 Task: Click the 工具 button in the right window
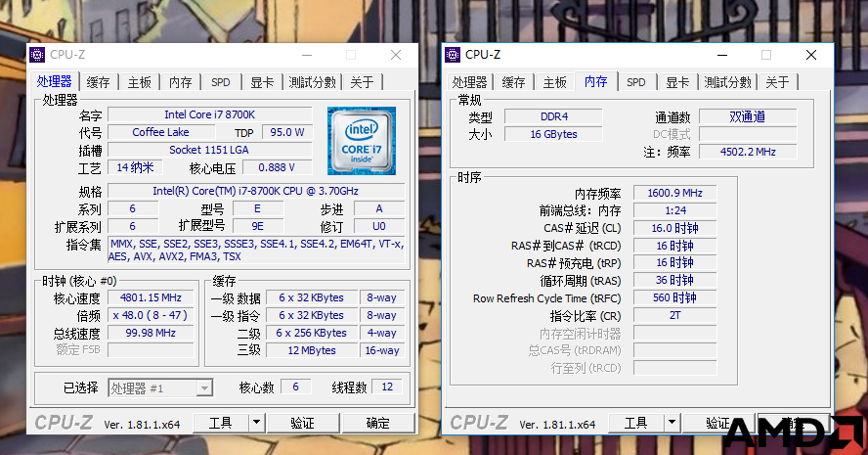[635, 423]
